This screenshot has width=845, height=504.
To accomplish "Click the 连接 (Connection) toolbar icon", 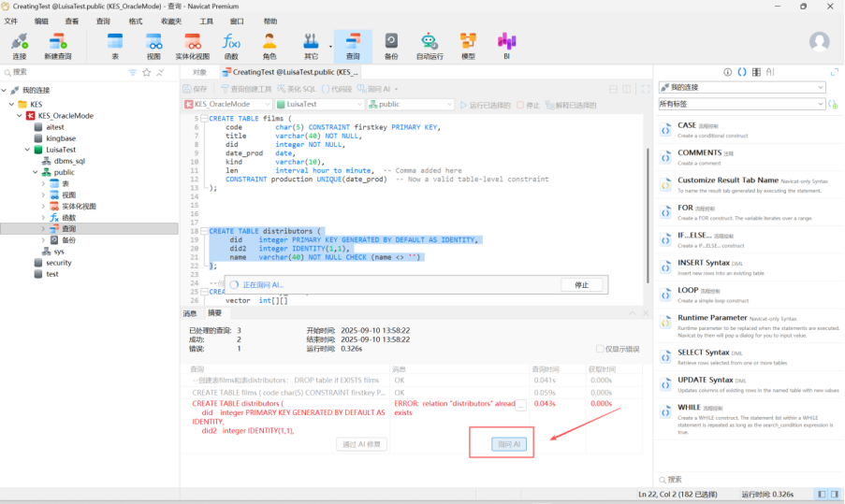I will [x=20, y=45].
